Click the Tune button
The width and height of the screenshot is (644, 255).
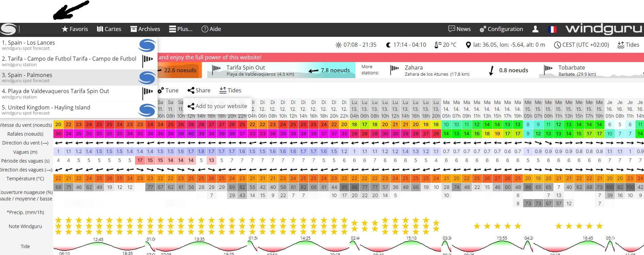tap(168, 91)
